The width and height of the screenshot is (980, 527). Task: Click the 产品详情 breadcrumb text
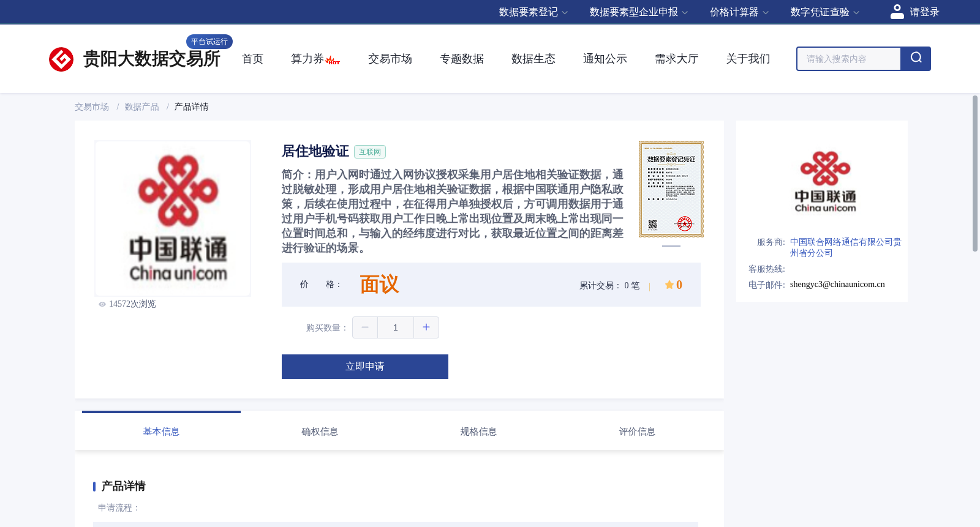(x=191, y=107)
